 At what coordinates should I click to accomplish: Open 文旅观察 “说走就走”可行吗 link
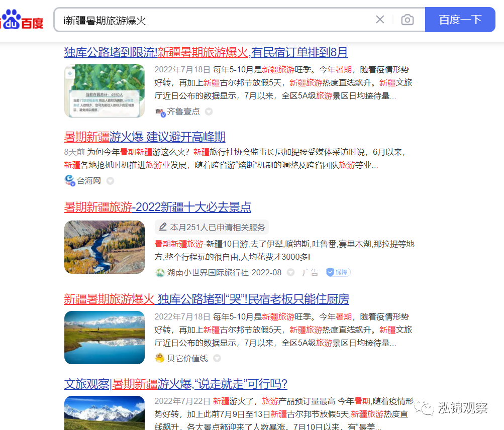click(x=175, y=384)
